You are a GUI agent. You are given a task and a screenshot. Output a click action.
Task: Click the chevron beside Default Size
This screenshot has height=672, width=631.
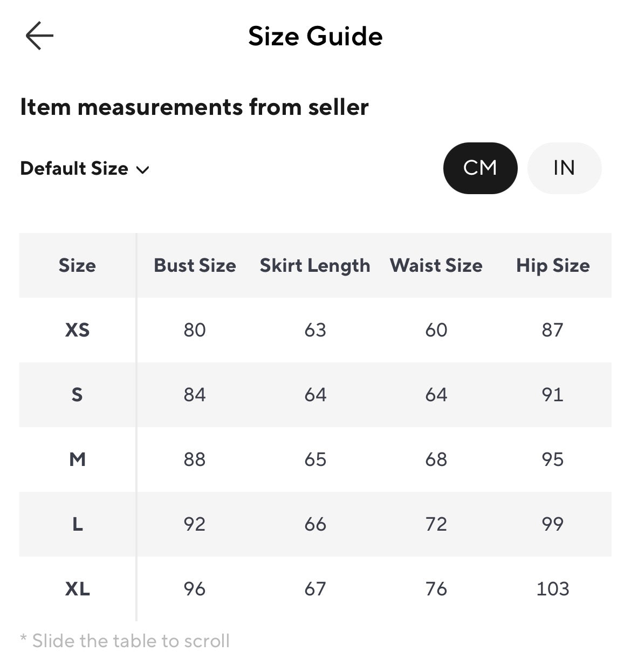(x=142, y=170)
